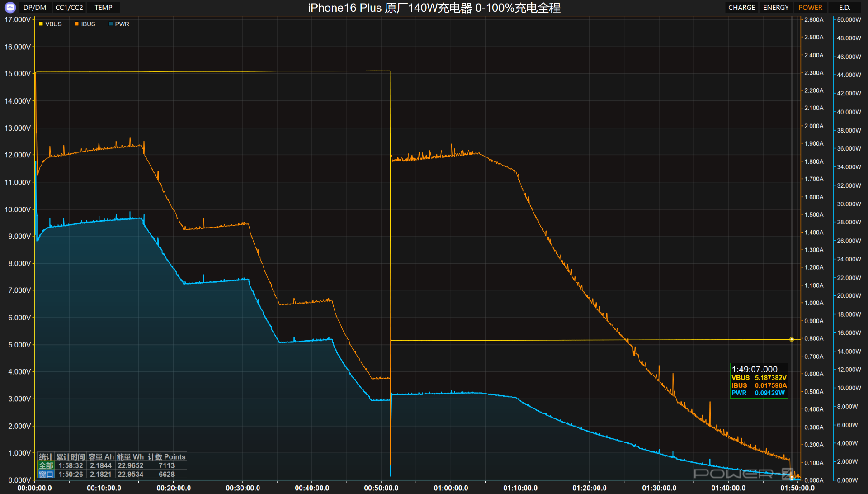This screenshot has width=868, height=494.
Task: Select the CHARGE view tab
Action: tap(741, 8)
